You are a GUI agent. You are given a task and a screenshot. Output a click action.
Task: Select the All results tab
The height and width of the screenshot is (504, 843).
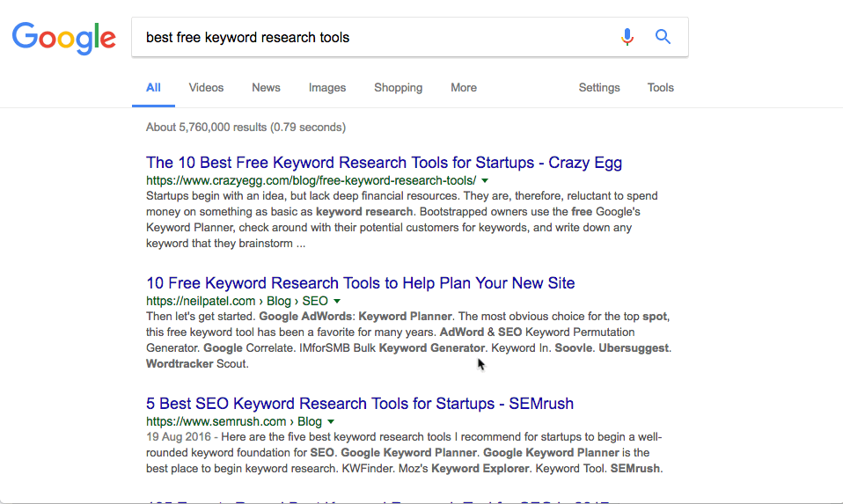coord(153,88)
